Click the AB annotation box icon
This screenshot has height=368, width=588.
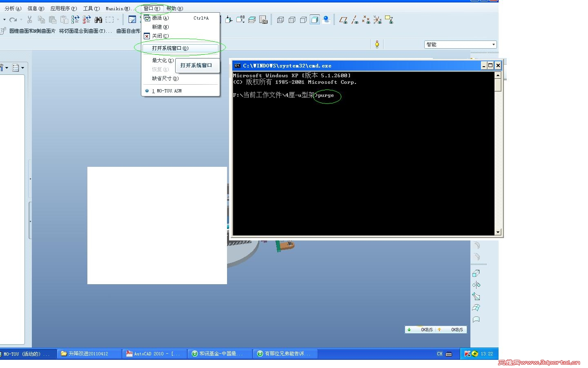click(x=241, y=20)
